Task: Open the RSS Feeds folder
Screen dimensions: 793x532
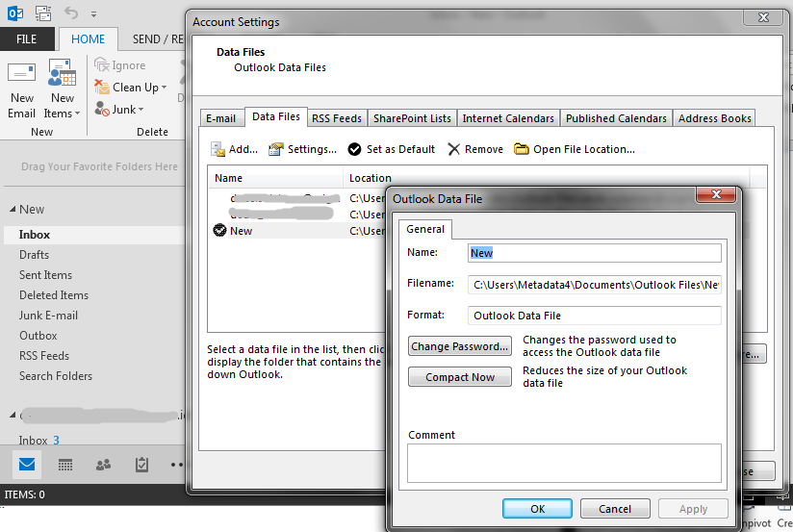Action: [x=44, y=356]
